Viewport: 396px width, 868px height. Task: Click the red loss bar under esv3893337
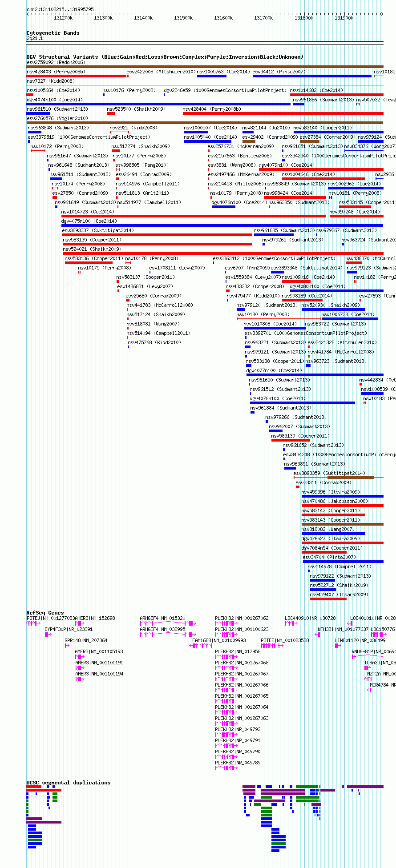pyautogui.click(x=157, y=235)
